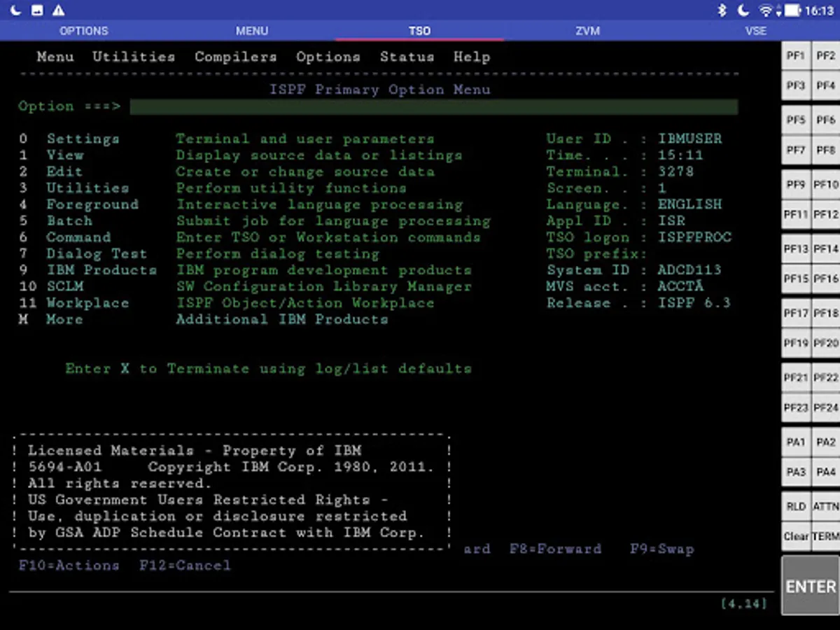Image resolution: width=840 pixels, height=630 pixels.
Task: Tap the PF6 key button
Action: pyautogui.click(x=825, y=120)
